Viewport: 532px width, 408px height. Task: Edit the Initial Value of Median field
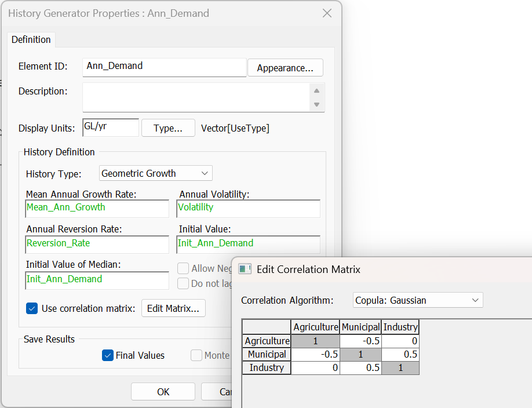coord(97,280)
